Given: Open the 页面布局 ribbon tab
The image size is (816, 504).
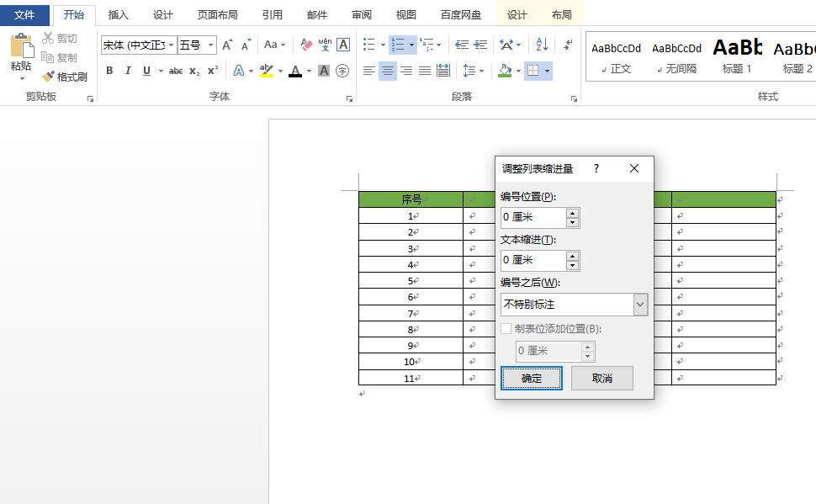Looking at the screenshot, I should pyautogui.click(x=217, y=14).
